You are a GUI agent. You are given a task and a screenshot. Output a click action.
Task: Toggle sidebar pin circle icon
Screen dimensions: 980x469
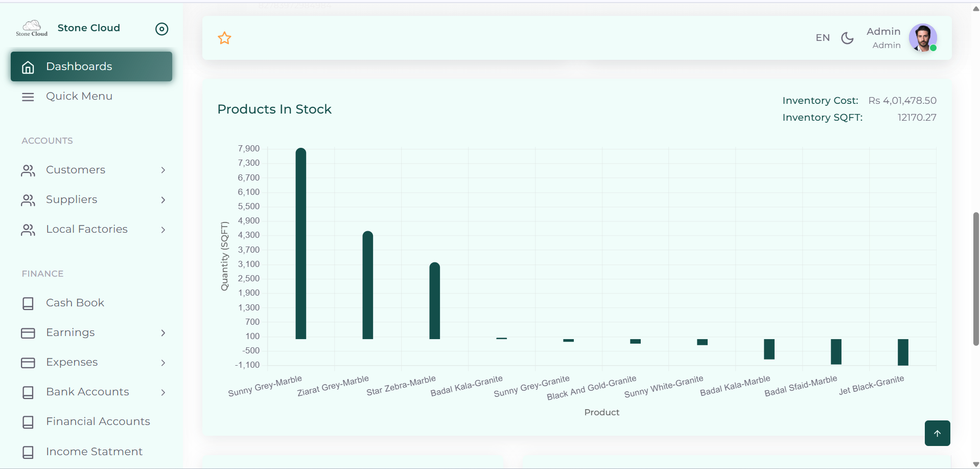(161, 29)
